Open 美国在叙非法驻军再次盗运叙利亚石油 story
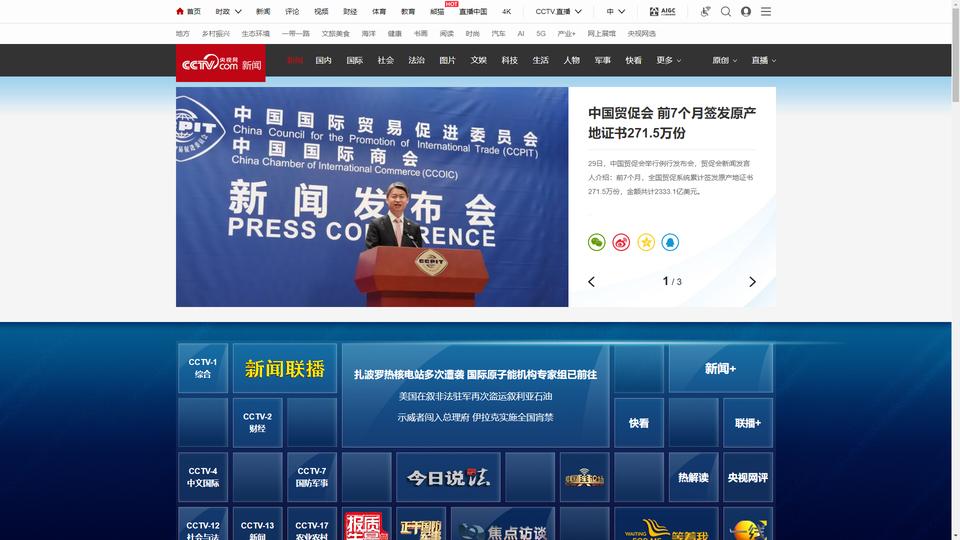Viewport: 960px width, 540px height. point(475,397)
